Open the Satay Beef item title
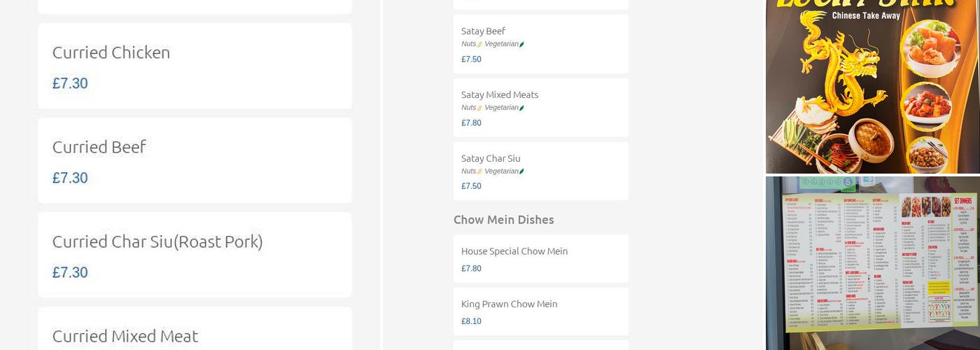 [483, 31]
